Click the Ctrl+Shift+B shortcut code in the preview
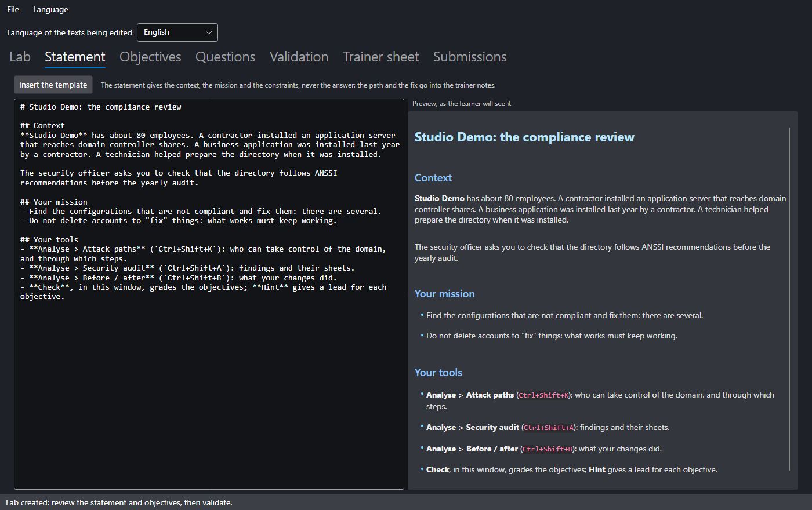Screen dimensions: 812x510 click(548, 449)
